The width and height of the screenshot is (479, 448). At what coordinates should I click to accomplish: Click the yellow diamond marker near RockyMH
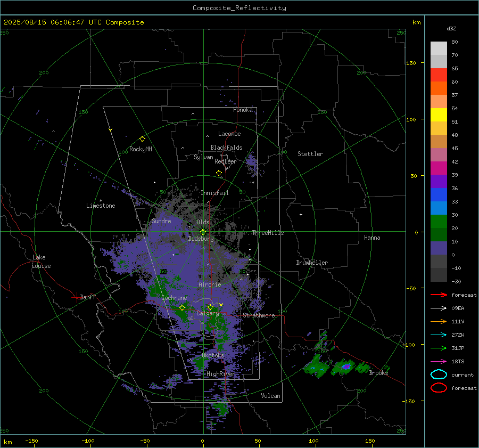142,139
